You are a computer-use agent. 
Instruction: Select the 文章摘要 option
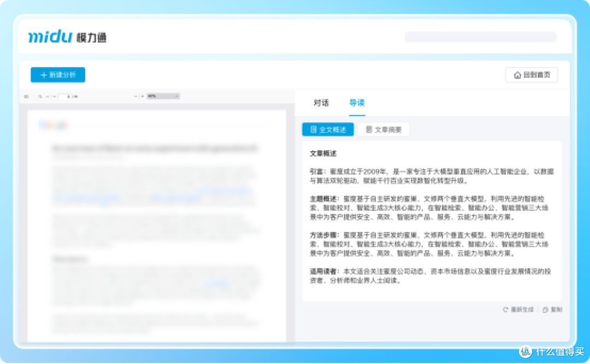383,129
